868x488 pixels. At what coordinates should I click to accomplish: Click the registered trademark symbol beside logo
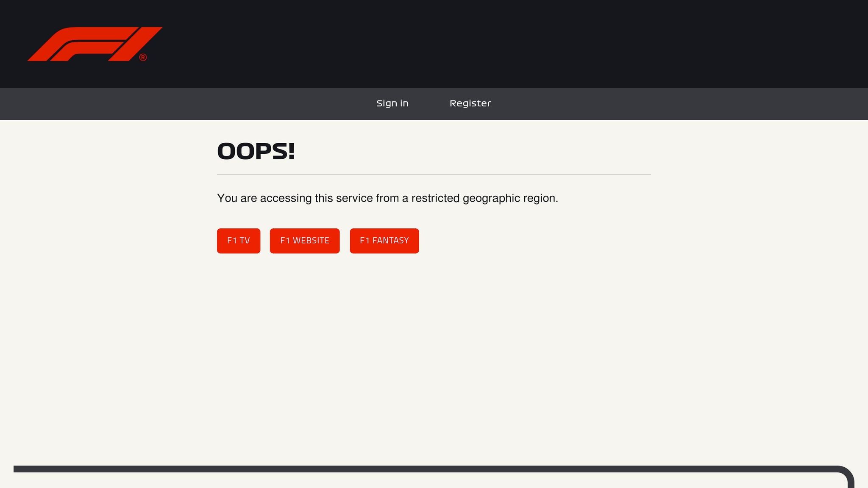pyautogui.click(x=143, y=57)
